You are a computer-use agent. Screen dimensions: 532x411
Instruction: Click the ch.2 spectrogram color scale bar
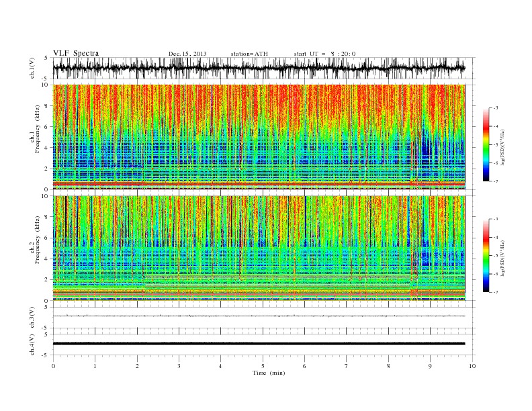tap(486, 256)
